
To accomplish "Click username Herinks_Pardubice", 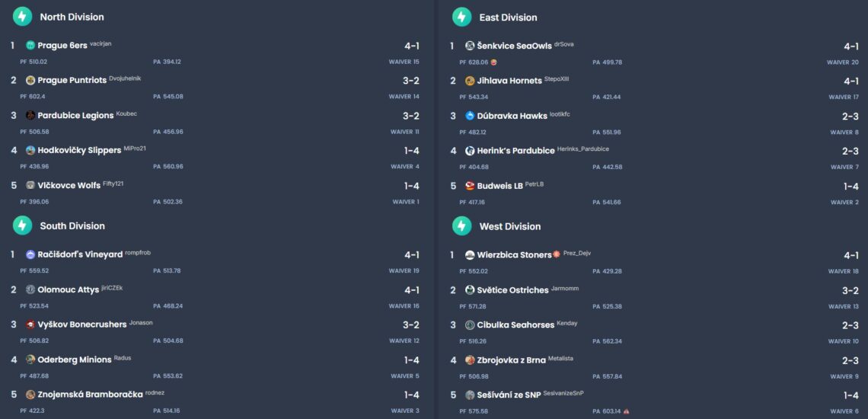I will tap(583, 149).
